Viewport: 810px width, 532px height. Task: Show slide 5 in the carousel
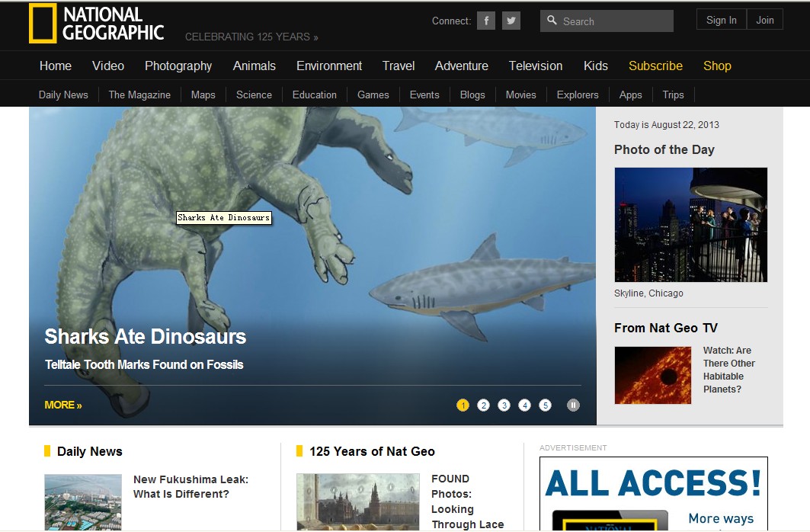pyautogui.click(x=545, y=405)
